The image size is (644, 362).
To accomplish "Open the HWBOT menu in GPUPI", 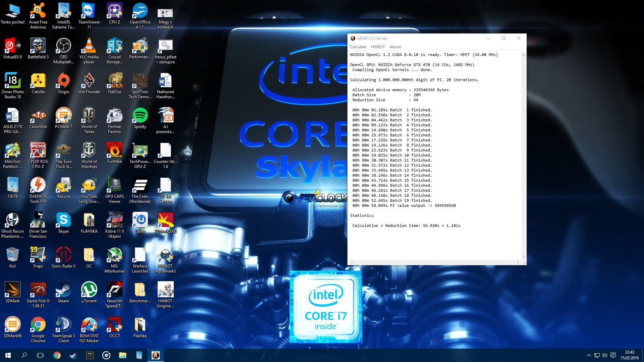I will pos(378,47).
